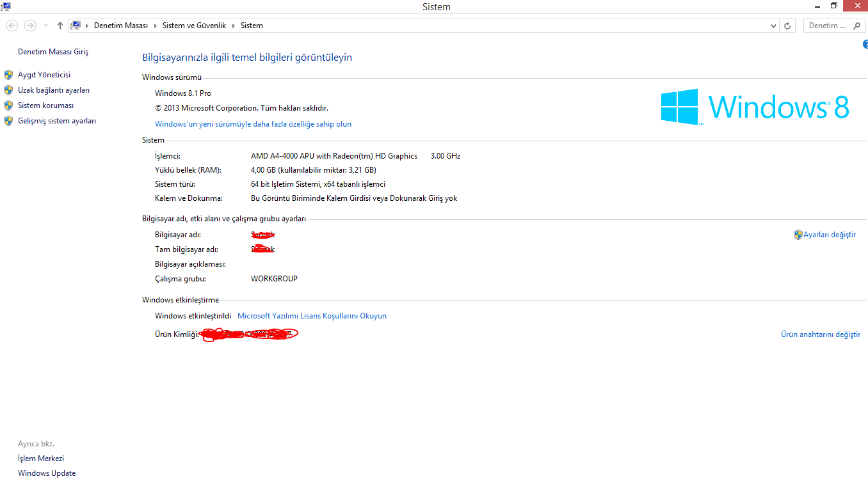Screen dimensions: 868x479
Task: Open Windows Update link
Action: [x=47, y=473]
